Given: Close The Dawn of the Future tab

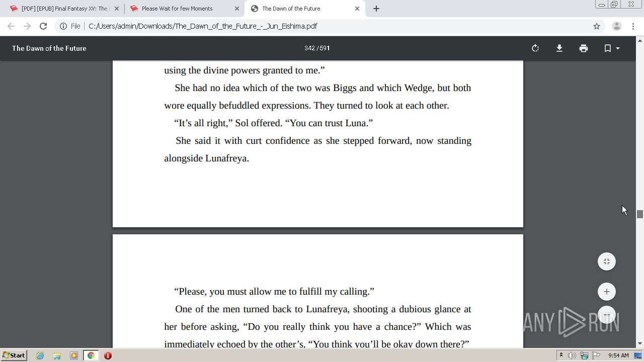Looking at the screenshot, I should [357, 9].
